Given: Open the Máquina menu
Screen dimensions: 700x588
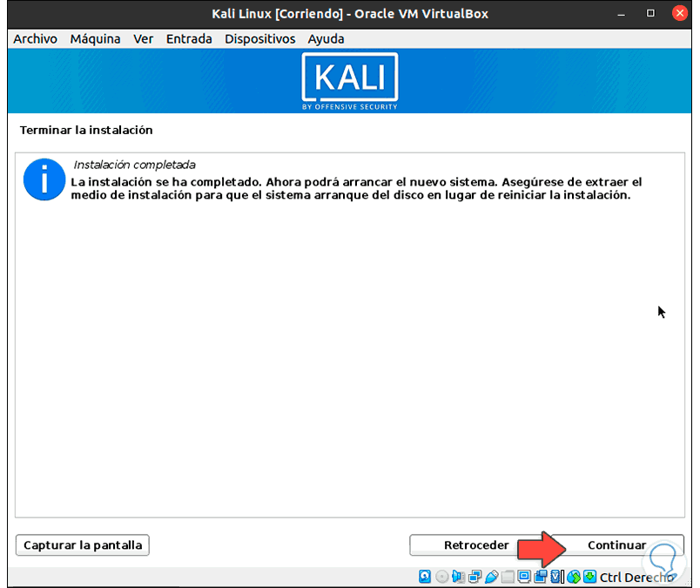Looking at the screenshot, I should click(95, 39).
